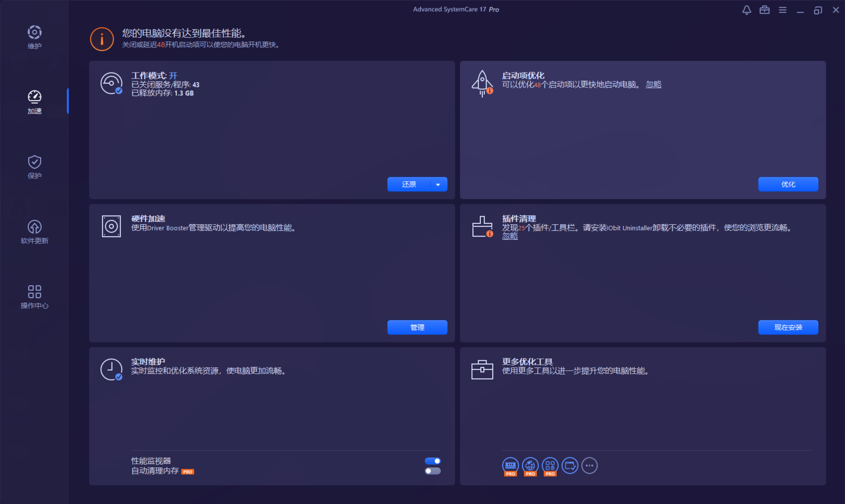Viewport: 845px width, 504px height.
Task: Click the 现在安装 button
Action: point(788,327)
